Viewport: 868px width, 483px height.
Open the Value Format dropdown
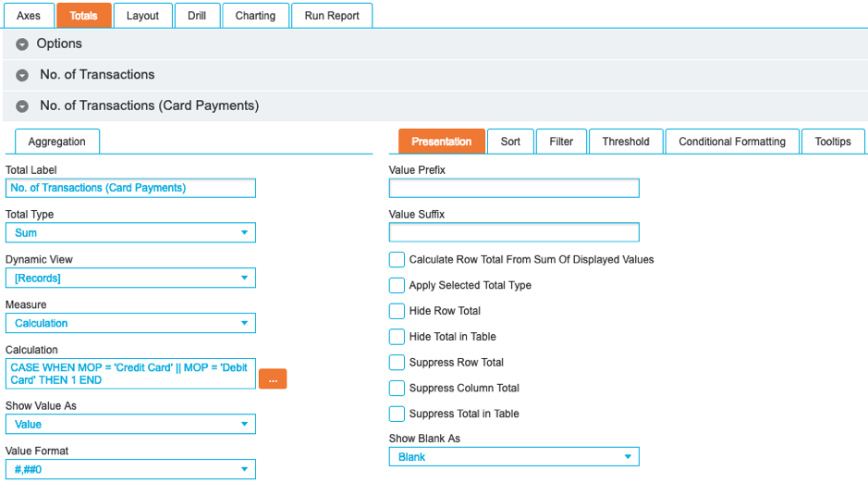pyautogui.click(x=130, y=470)
